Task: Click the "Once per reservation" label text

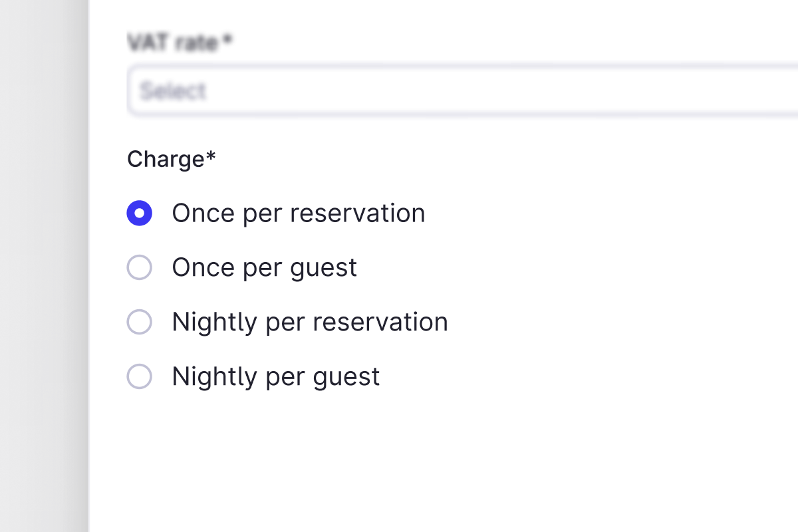Action: click(x=298, y=213)
